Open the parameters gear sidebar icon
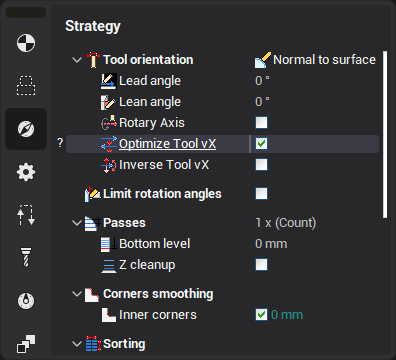 [26, 172]
